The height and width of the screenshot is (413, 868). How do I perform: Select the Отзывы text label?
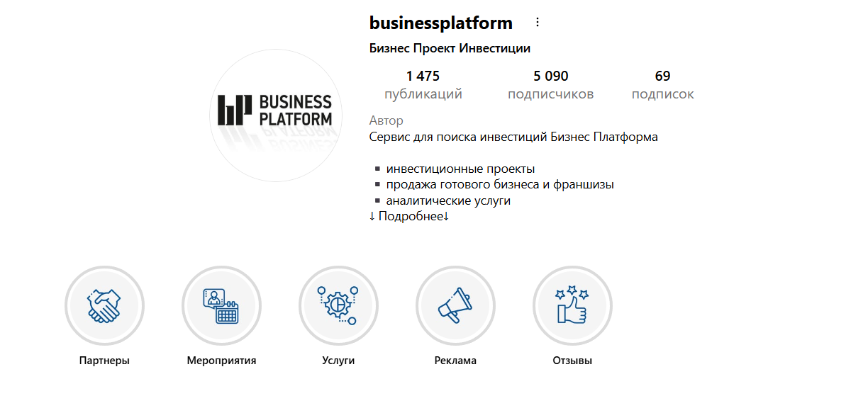point(572,361)
